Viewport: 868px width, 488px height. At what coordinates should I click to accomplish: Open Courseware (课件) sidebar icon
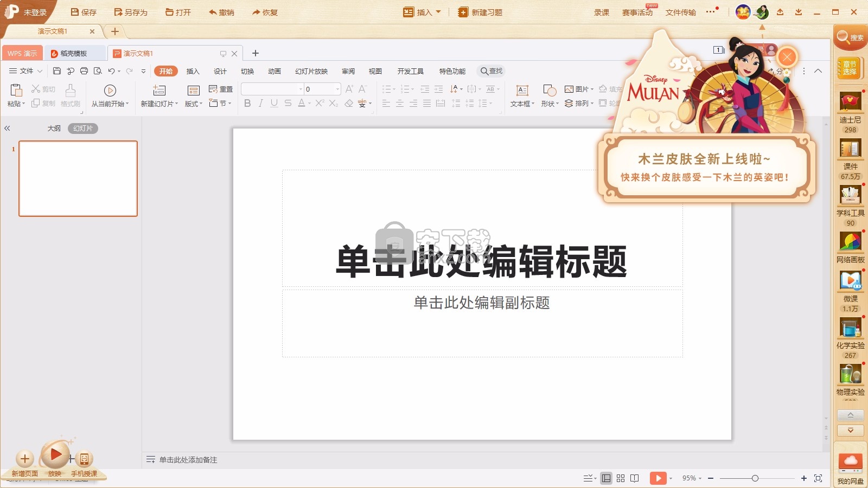coord(850,149)
